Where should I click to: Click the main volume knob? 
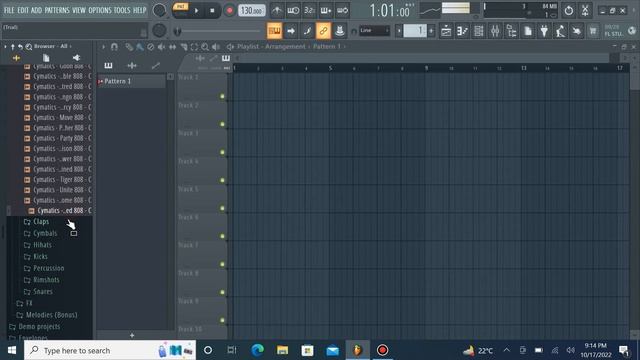tap(159, 10)
